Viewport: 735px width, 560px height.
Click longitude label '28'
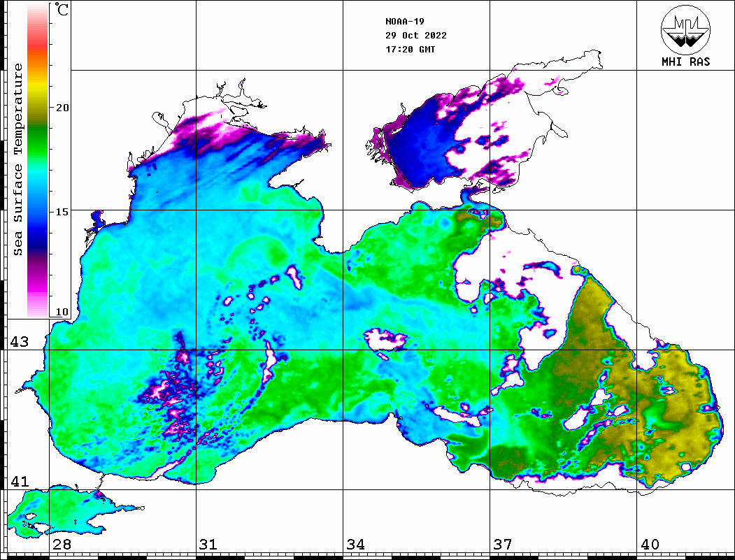click(62, 544)
